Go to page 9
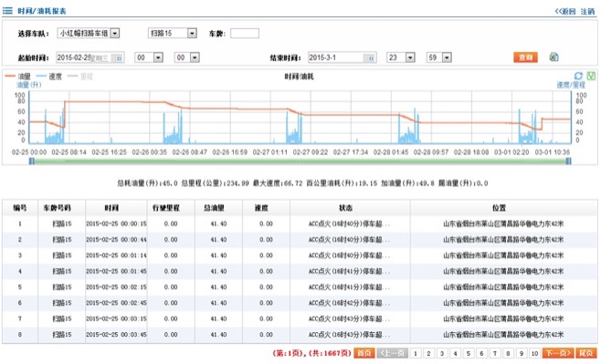This screenshot has width=601, height=364. tap(522, 353)
